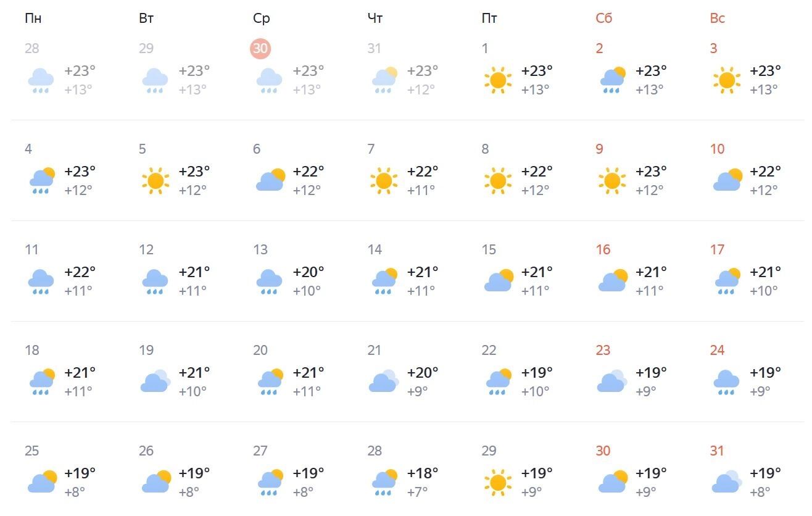Click date number 21 in the calendar

click(x=375, y=351)
